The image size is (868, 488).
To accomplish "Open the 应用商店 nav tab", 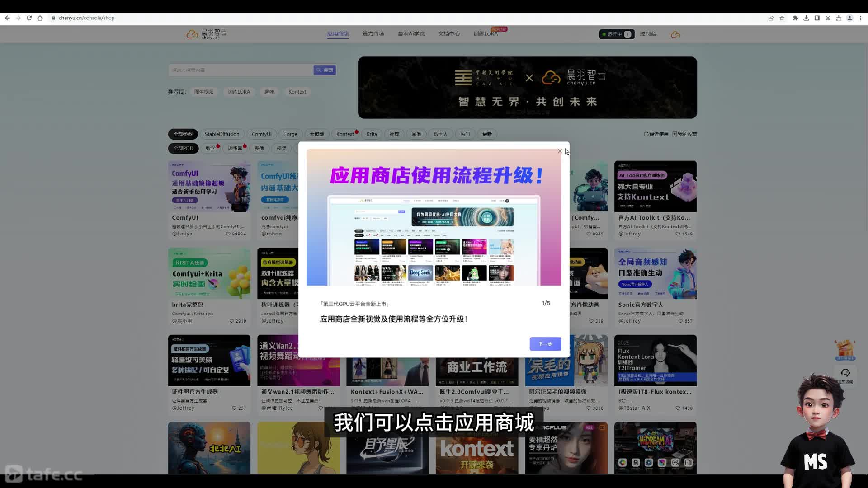I will [338, 34].
